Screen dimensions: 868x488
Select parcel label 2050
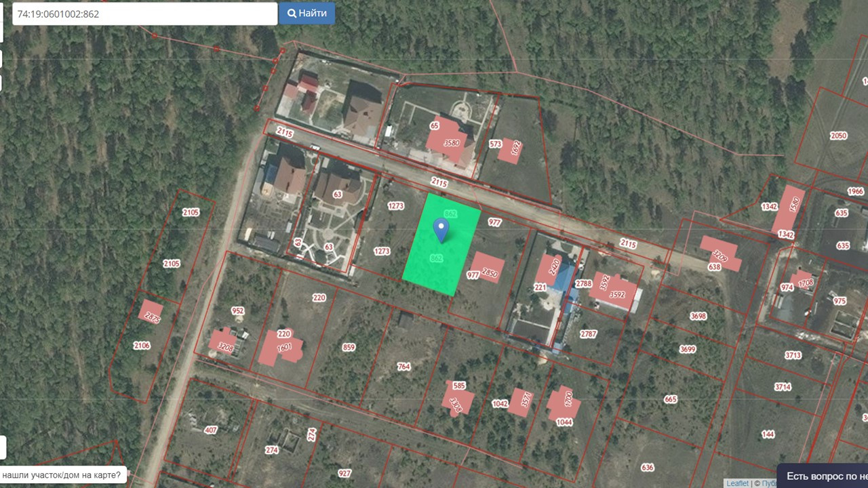(839, 136)
